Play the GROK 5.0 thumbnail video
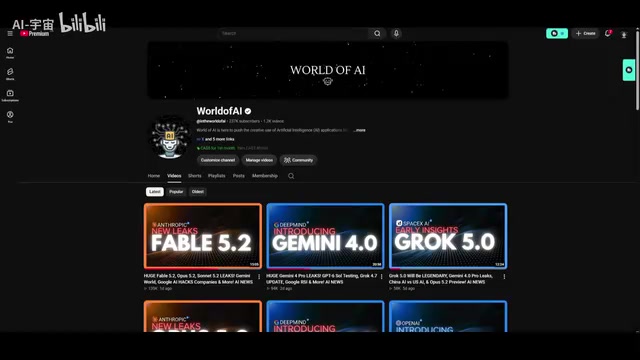 pos(448,236)
